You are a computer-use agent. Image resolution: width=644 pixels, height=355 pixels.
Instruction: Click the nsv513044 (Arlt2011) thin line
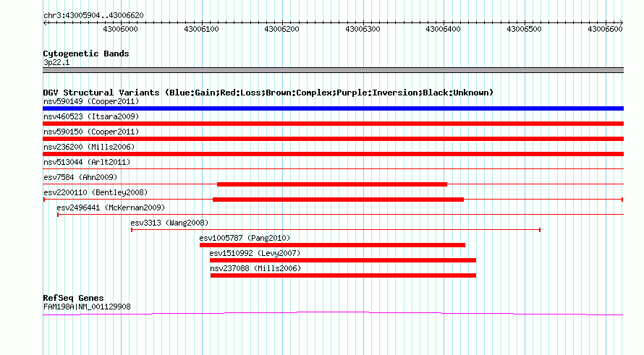pos(333,169)
